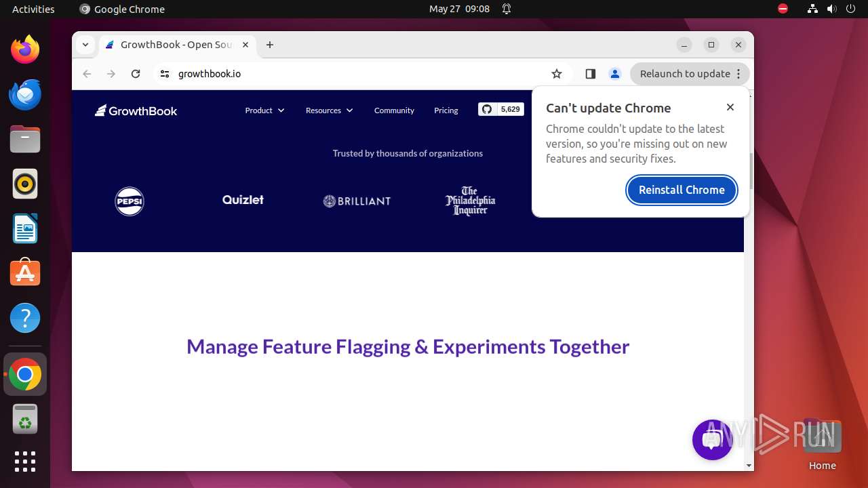Show Applications grid in the dock

25,462
